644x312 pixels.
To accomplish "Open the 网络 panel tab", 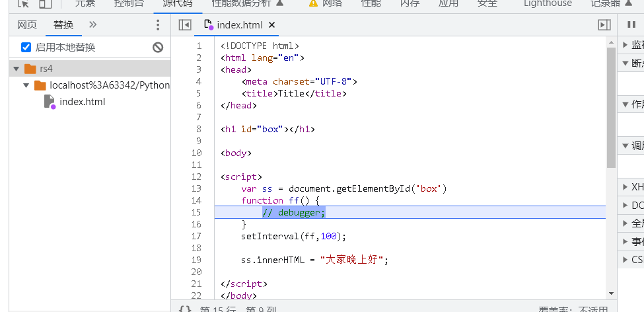I will [x=326, y=3].
